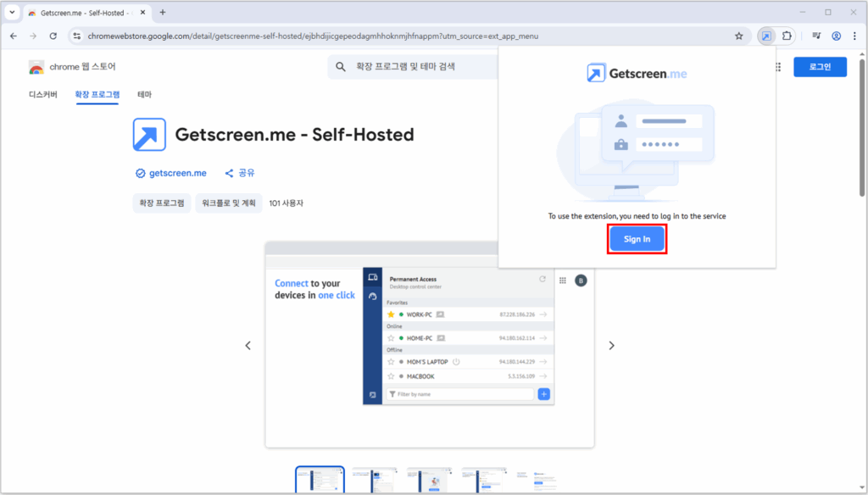This screenshot has width=868, height=495.
Task: Switch to the 디스커버 tab
Action: point(42,95)
